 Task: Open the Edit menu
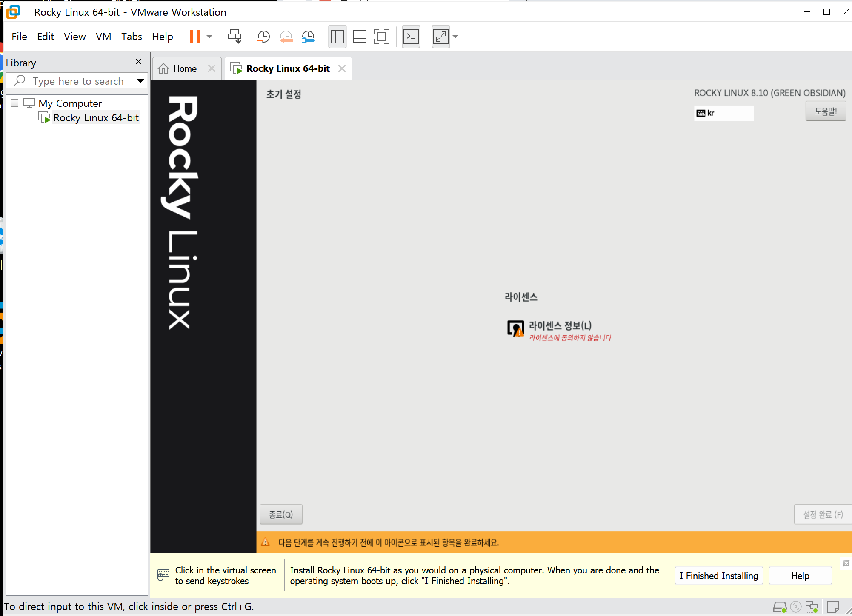(x=46, y=37)
